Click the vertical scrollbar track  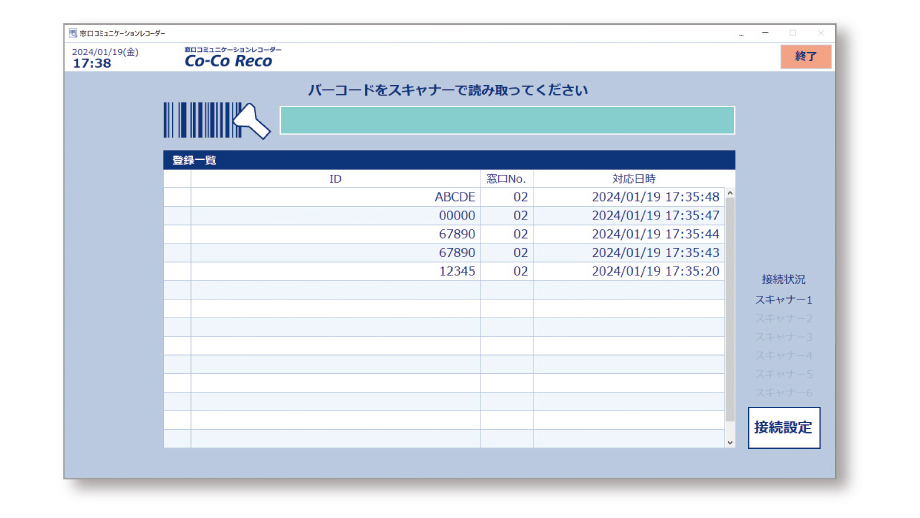[729, 320]
